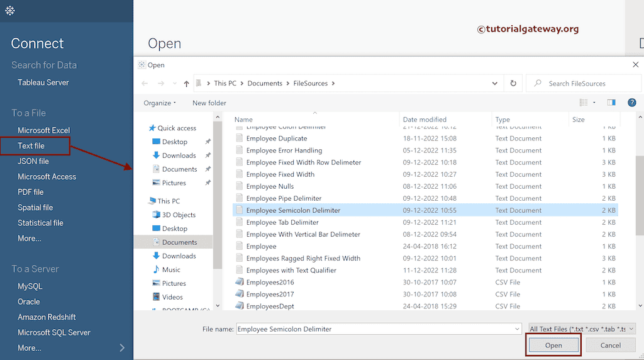Image resolution: width=644 pixels, height=360 pixels.
Task: Choose MySQL server connector
Action: click(30, 286)
